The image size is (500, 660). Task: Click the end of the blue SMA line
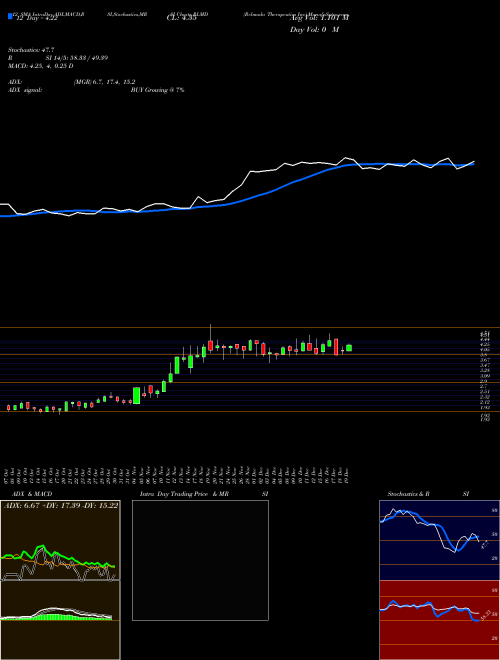coord(473,164)
